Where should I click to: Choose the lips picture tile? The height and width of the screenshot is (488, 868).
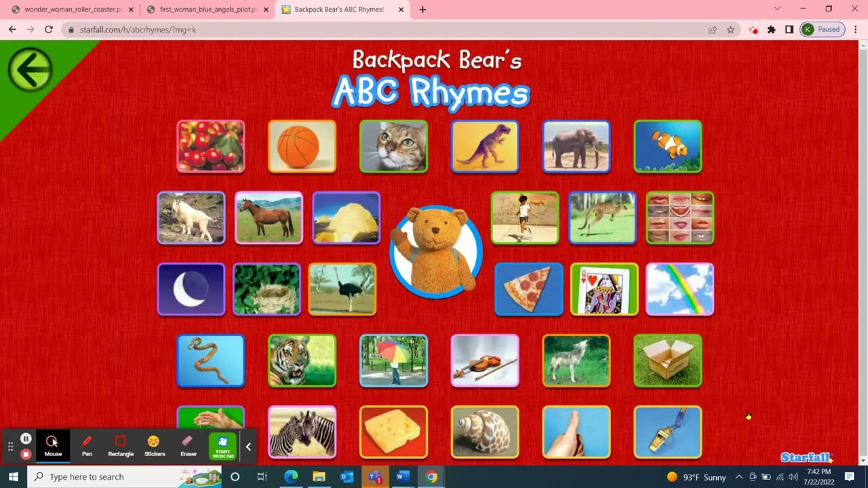[680, 218]
